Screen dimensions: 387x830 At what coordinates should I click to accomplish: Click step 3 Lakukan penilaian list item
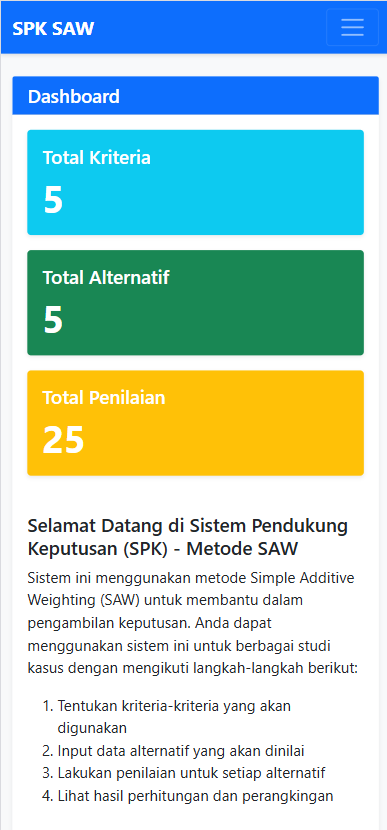[184, 773]
